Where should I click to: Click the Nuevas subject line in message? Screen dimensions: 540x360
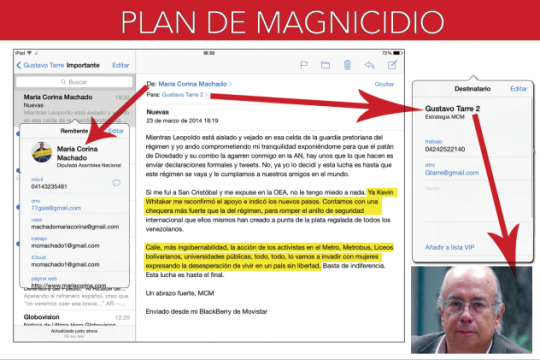[x=158, y=112]
